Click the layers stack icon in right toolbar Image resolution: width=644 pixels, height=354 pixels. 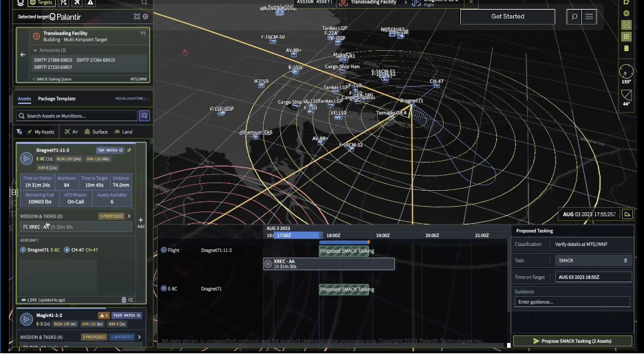pyautogui.click(x=626, y=48)
